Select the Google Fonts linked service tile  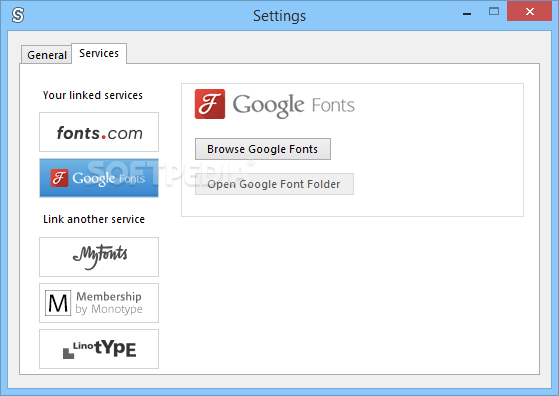pyautogui.click(x=99, y=178)
